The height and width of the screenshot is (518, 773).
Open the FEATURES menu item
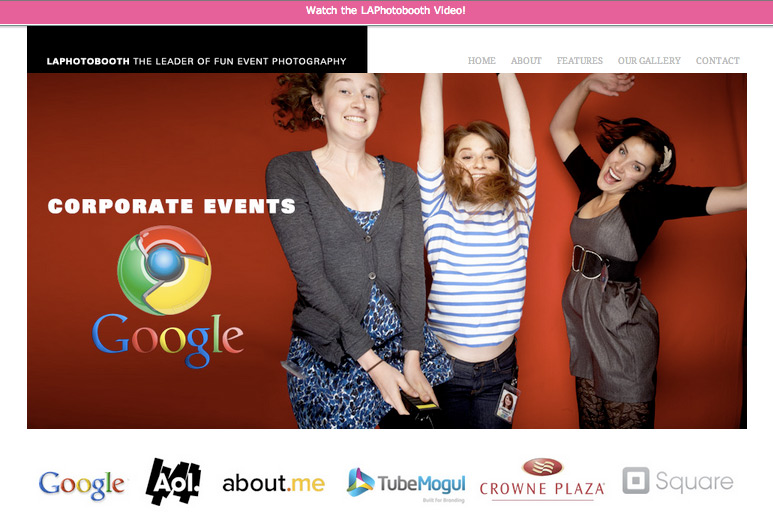pos(580,61)
